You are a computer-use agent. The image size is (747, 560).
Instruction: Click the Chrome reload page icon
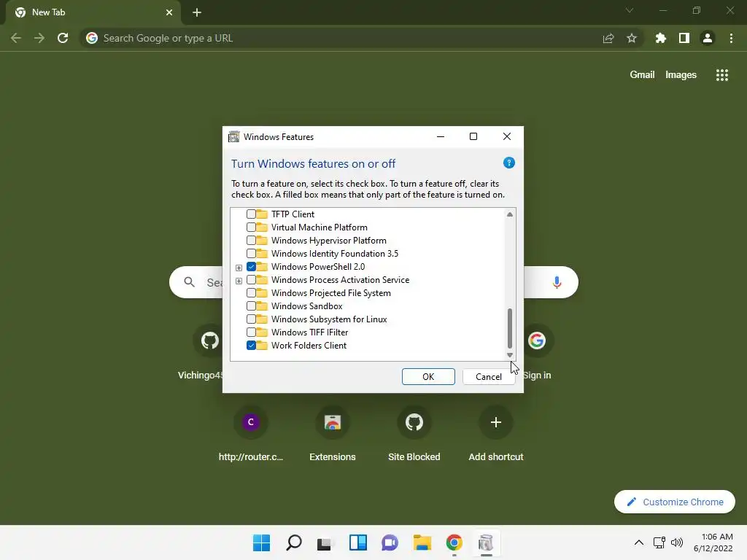click(63, 38)
